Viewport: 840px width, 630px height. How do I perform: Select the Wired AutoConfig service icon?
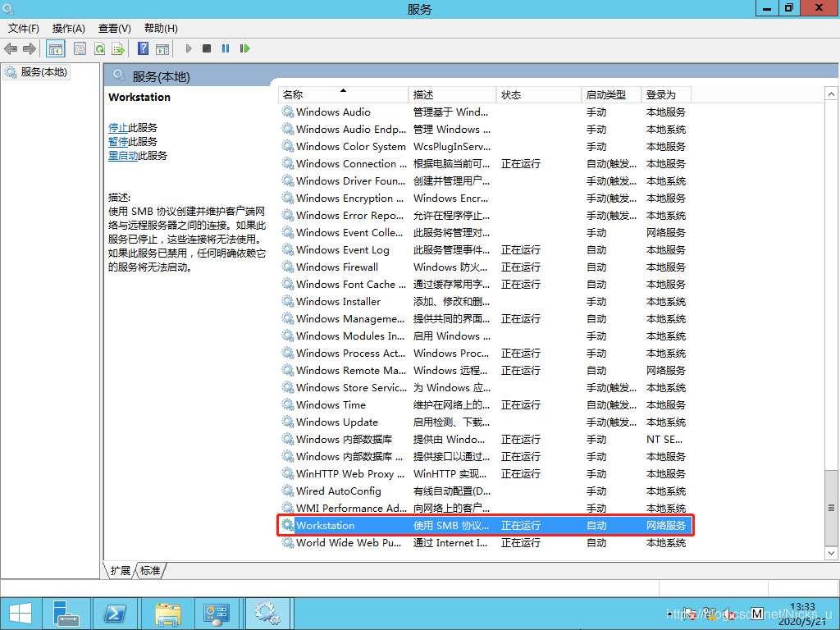tap(288, 491)
